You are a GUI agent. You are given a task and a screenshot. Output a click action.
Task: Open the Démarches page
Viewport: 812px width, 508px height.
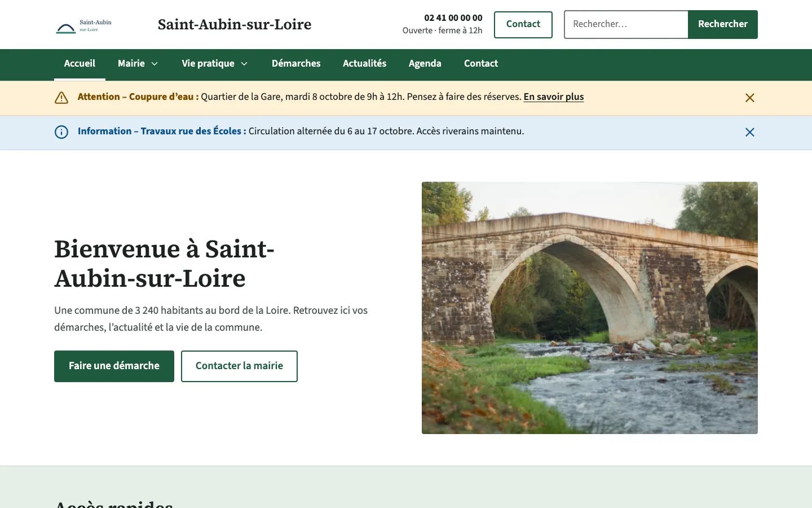296,64
